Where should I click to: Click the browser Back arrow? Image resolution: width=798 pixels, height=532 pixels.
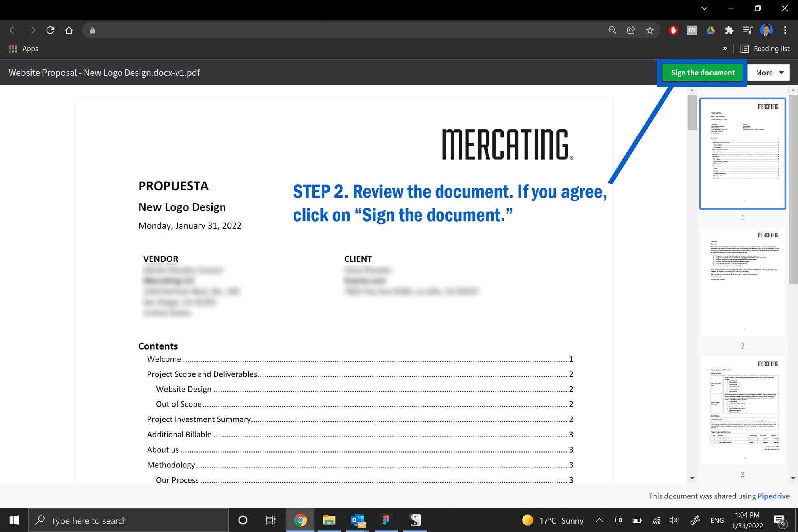coord(13,30)
